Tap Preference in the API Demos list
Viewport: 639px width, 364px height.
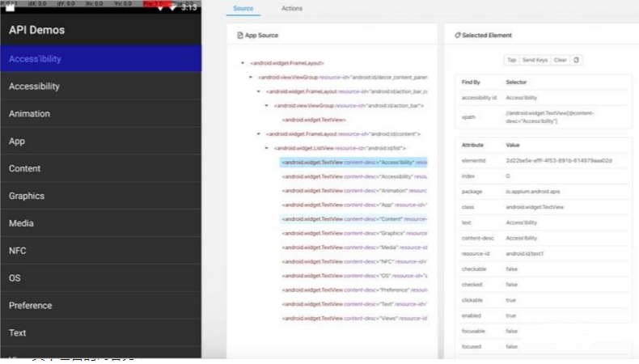click(x=100, y=305)
